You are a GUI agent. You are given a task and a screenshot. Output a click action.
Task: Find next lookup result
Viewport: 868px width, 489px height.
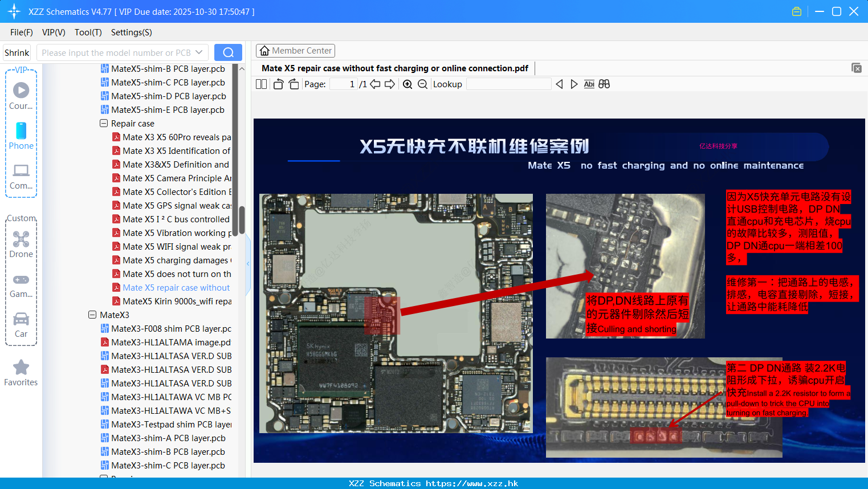click(574, 84)
